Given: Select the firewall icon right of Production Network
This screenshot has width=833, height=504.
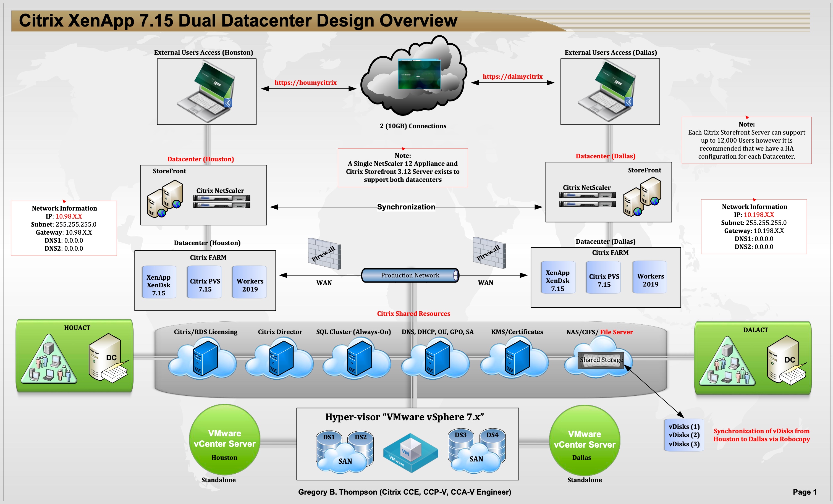Looking at the screenshot, I should coord(489,253).
